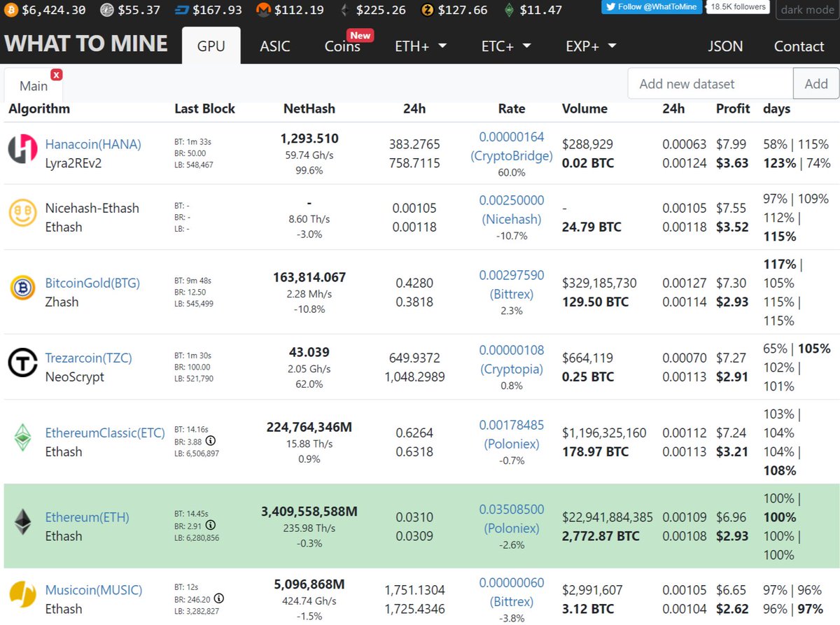The height and width of the screenshot is (625, 840).
Task: Open the Coins tab
Action: 342,45
